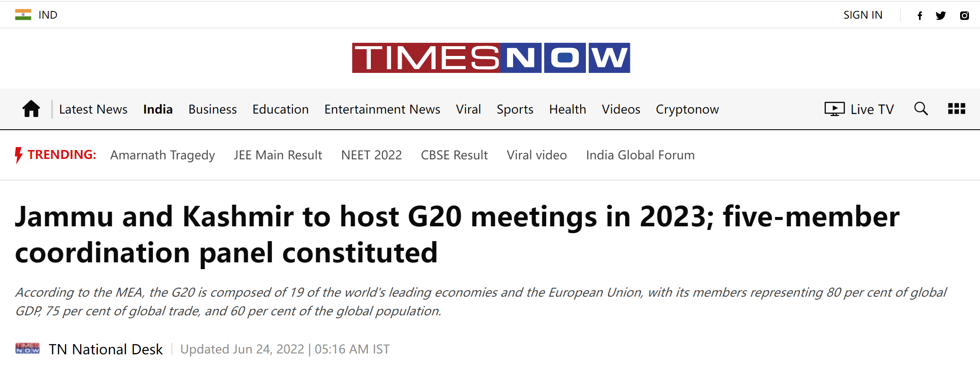Viewport: 980px width, 370px height.
Task: View the India Global Forum trending topic
Action: [640, 155]
